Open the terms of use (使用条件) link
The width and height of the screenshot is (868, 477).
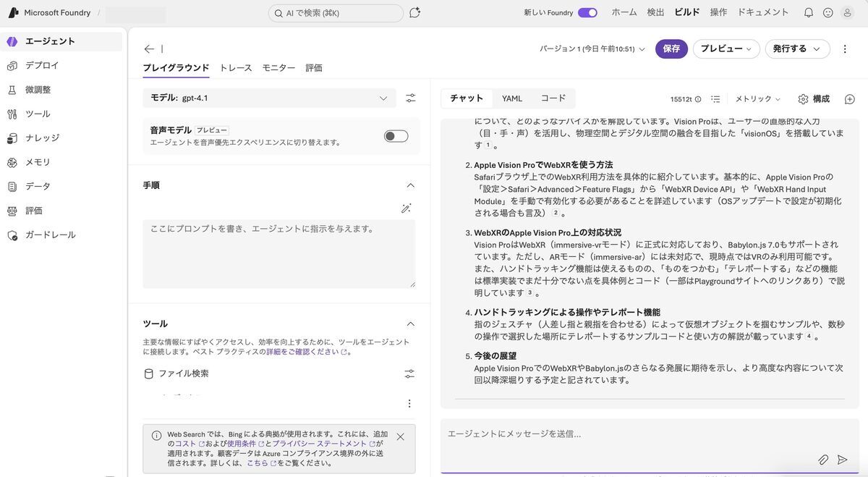tap(245, 444)
